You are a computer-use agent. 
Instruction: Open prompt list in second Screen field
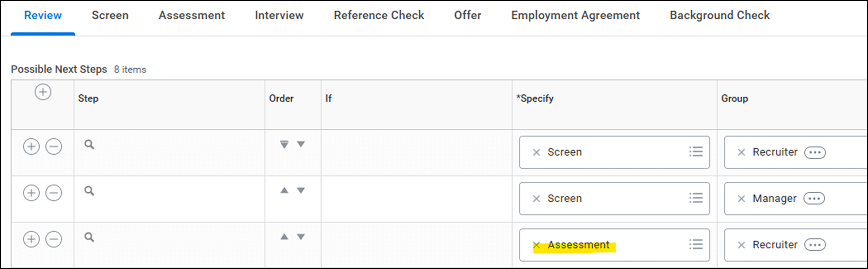[696, 198]
